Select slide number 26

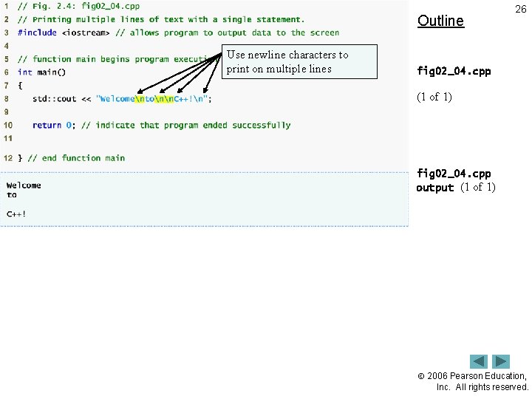click(x=520, y=9)
